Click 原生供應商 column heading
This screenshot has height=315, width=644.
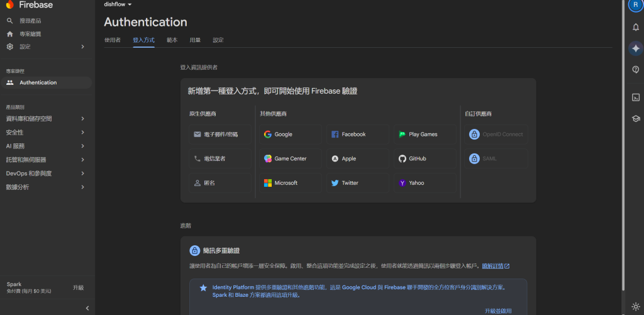tap(203, 114)
